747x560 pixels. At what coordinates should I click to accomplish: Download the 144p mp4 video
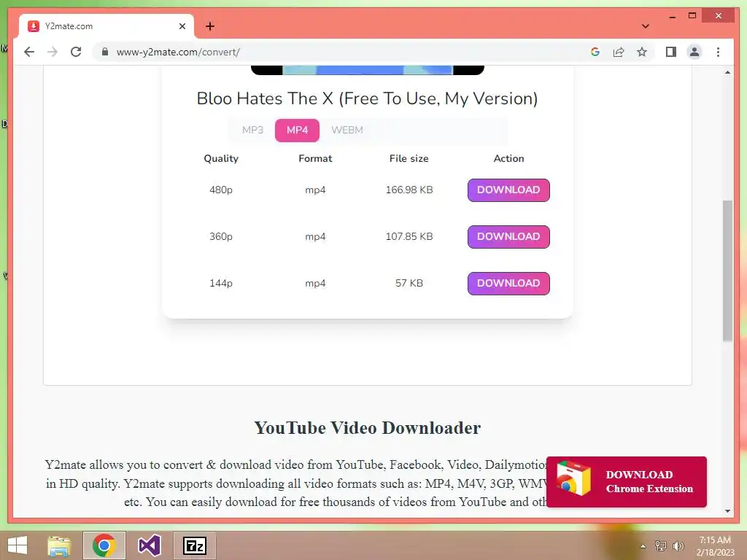pyautogui.click(x=508, y=284)
